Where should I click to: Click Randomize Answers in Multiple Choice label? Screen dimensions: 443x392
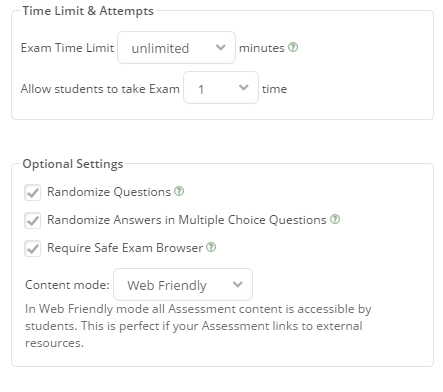187,220
